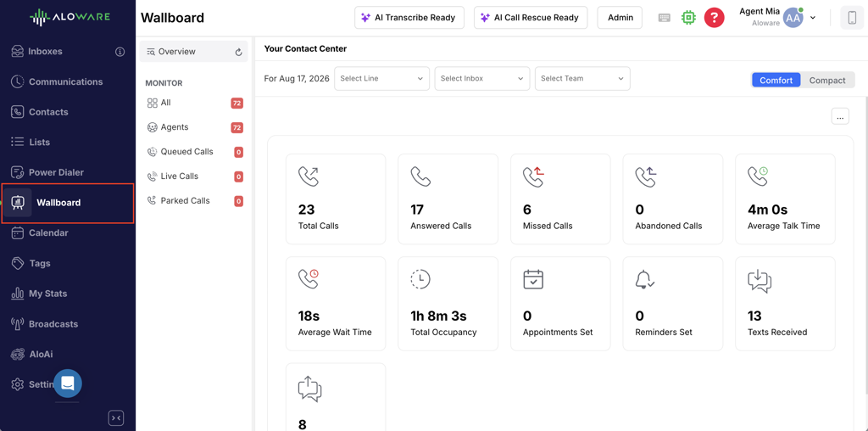Click the Texts Received chat icon

pos(759,282)
